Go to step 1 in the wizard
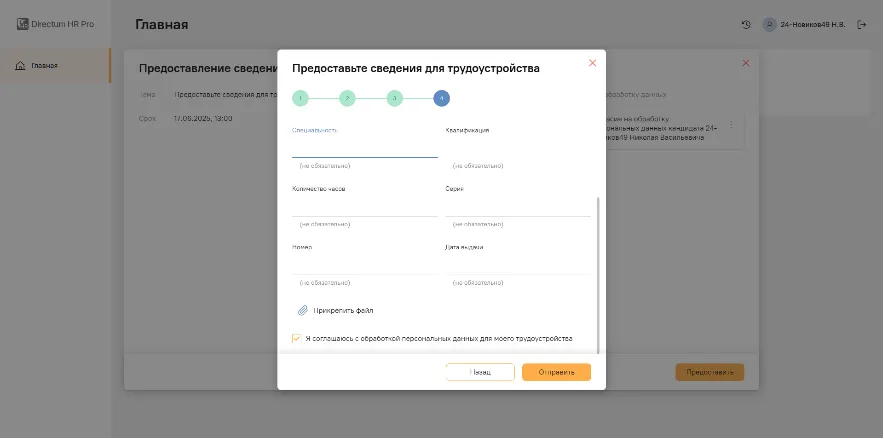Viewport: 884px width, 439px height. tap(300, 98)
